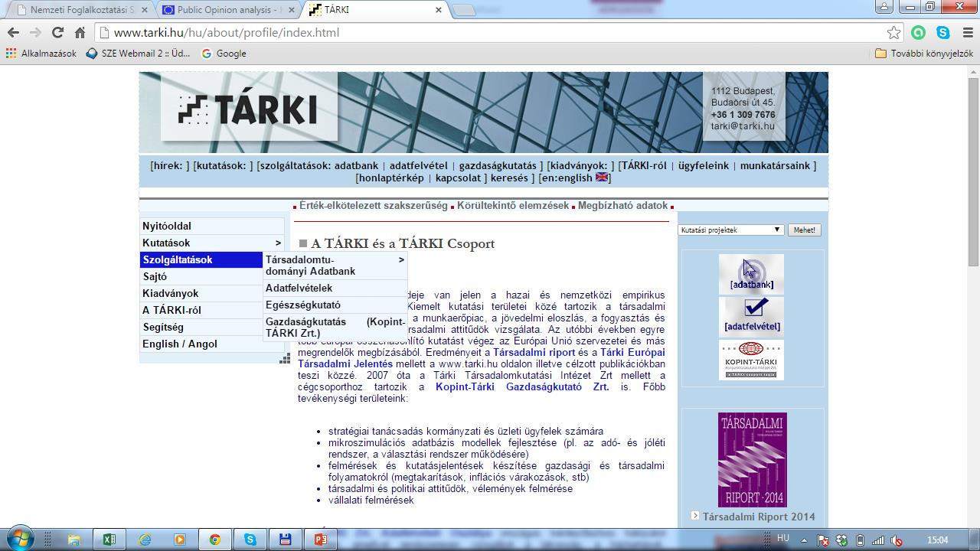Open gazdaságkutatás in top navigation
The height and width of the screenshot is (551, 980).
(x=498, y=165)
